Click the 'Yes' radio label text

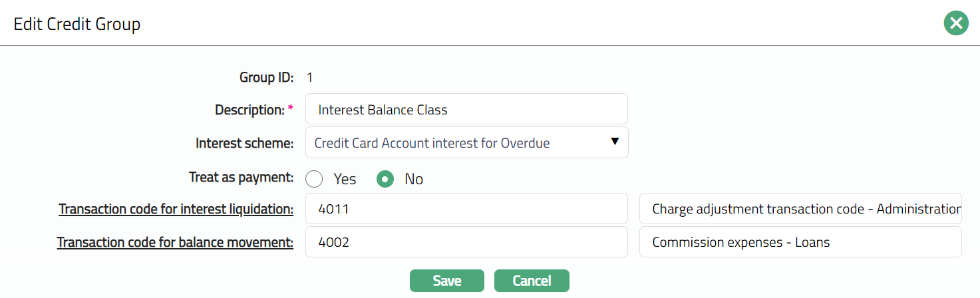pyautogui.click(x=345, y=179)
